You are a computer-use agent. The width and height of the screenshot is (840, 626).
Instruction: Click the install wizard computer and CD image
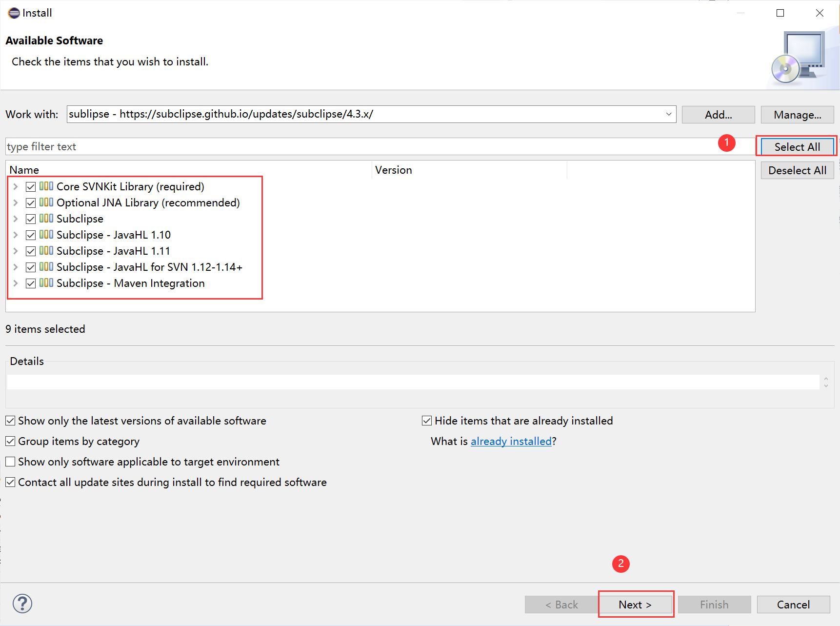(x=799, y=57)
